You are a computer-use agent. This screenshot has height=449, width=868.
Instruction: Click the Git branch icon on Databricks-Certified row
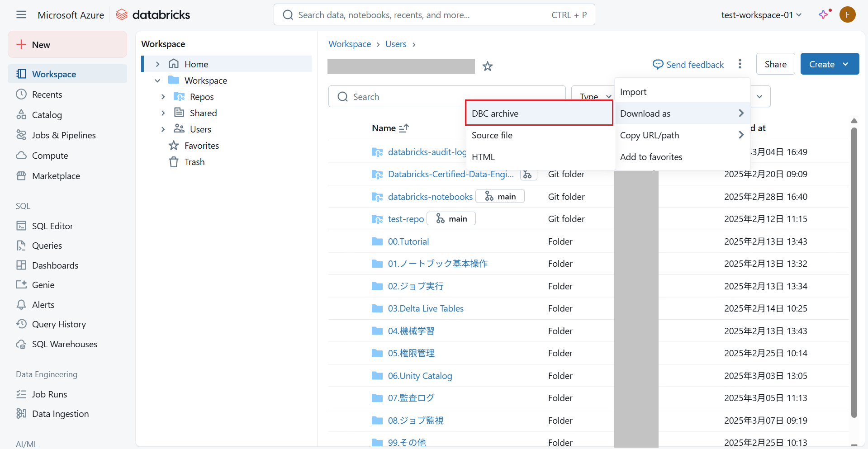tap(527, 175)
